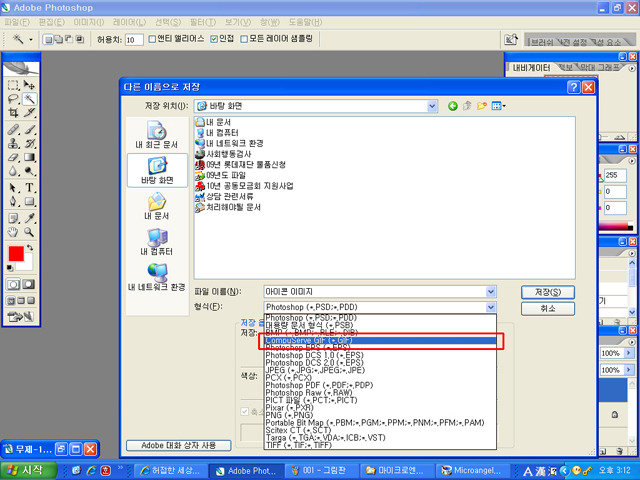The image size is (640, 480).
Task: Open 내 컴퓨터 in places bar
Action: click(157, 242)
